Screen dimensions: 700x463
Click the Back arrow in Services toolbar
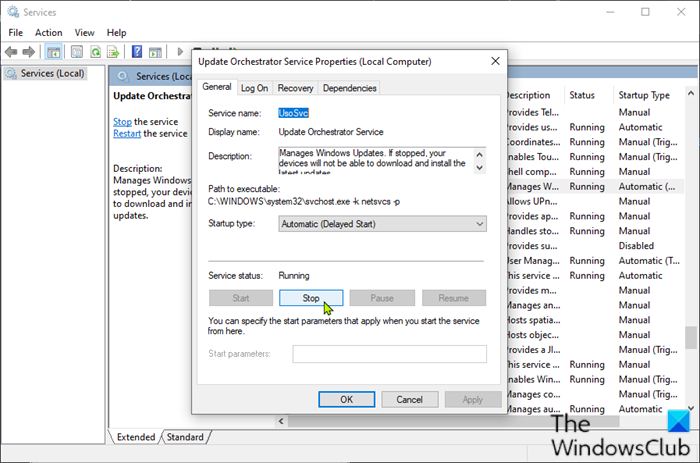[11, 52]
